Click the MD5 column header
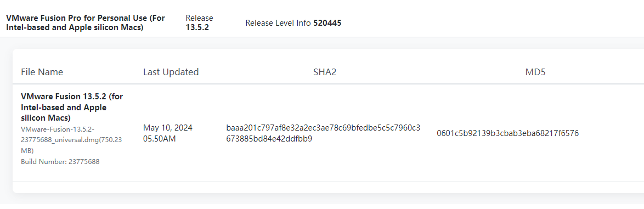 point(535,72)
